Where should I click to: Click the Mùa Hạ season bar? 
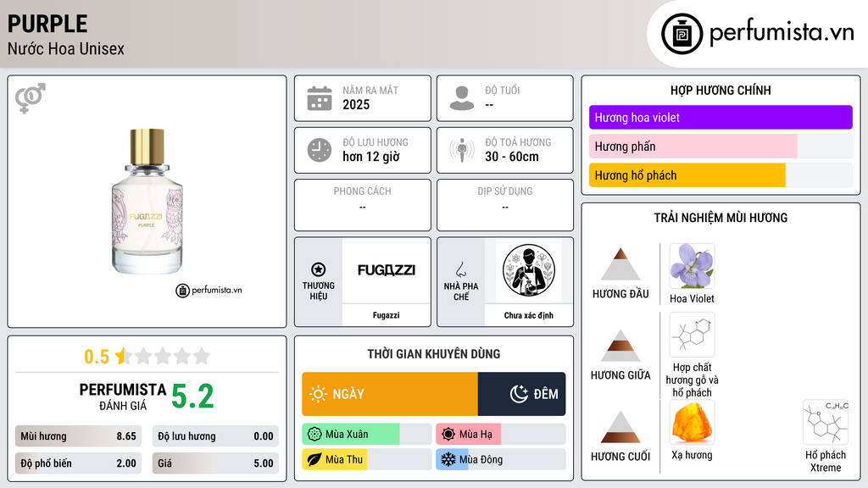tap(500, 435)
